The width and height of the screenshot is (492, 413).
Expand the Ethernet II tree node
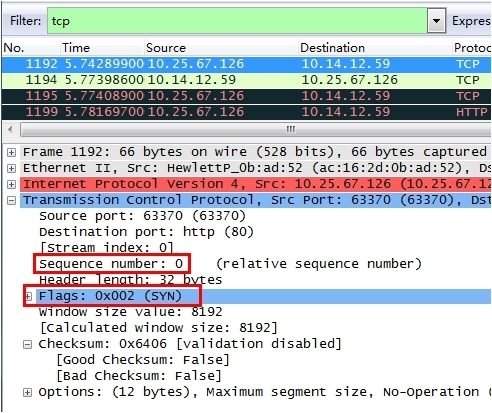click(11, 168)
